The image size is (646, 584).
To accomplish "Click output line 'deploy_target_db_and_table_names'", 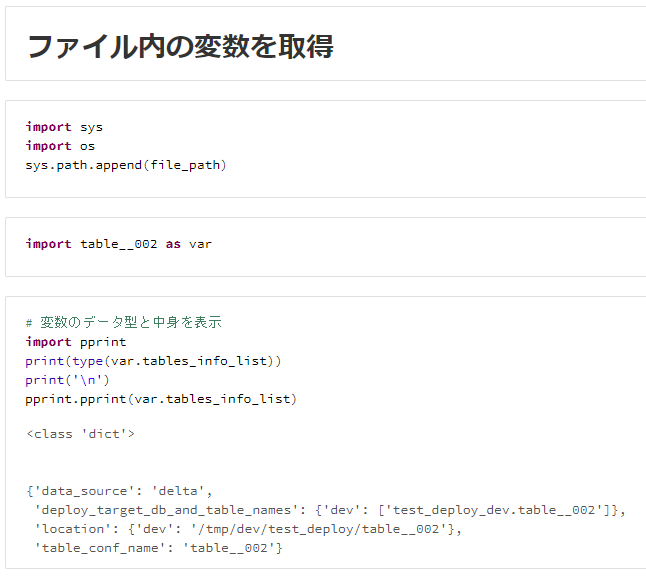I will point(330,510).
